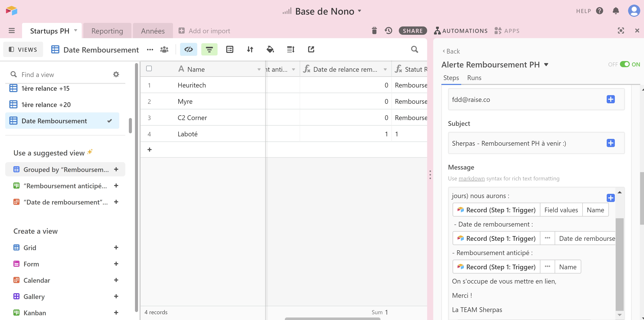Image resolution: width=644 pixels, height=320 pixels.
Task: Open the AUTOMATIONS panel
Action: click(461, 31)
